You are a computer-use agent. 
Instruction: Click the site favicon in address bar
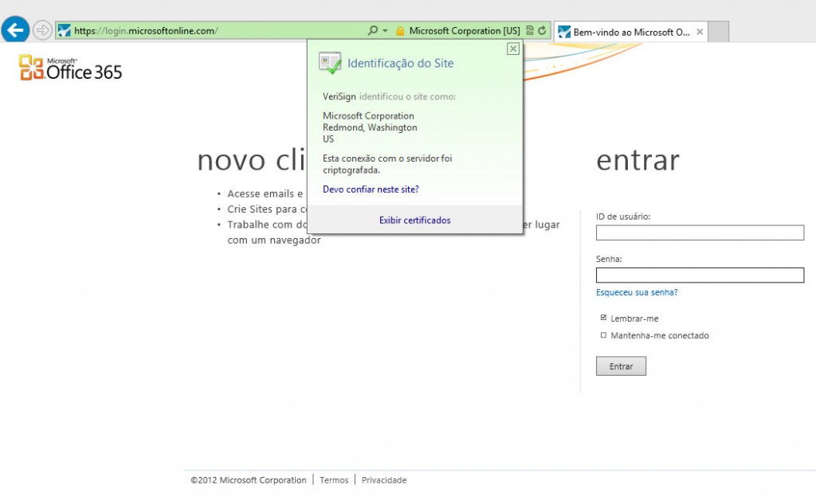[65, 31]
